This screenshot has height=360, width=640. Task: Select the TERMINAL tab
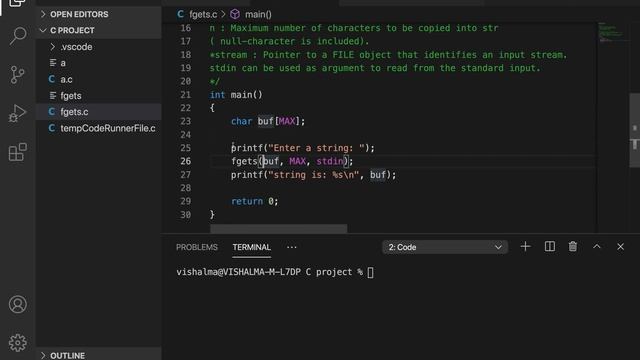pos(251,247)
